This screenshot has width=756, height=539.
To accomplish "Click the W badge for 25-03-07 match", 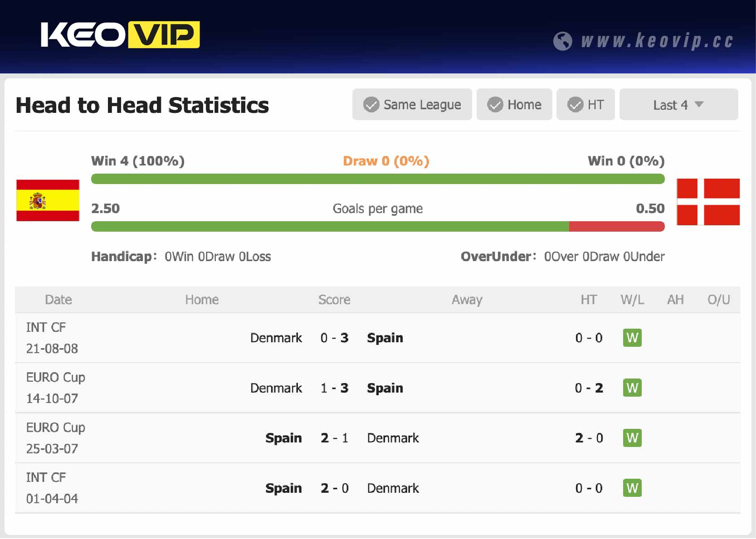I will (632, 438).
